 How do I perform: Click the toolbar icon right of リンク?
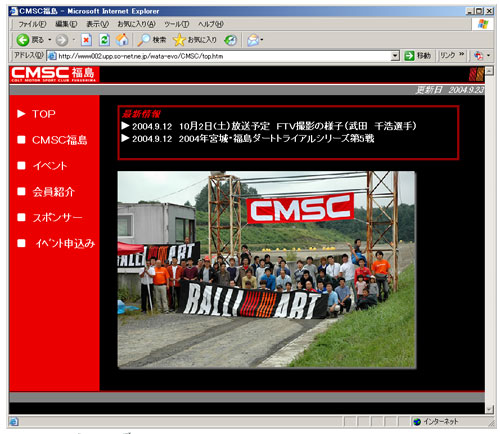tap(479, 56)
